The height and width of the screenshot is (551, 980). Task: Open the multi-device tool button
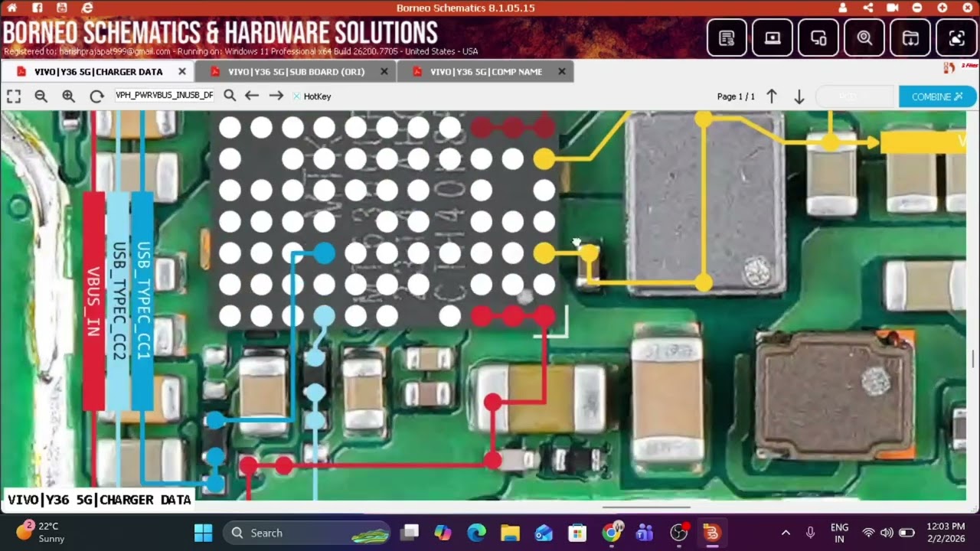tap(818, 37)
